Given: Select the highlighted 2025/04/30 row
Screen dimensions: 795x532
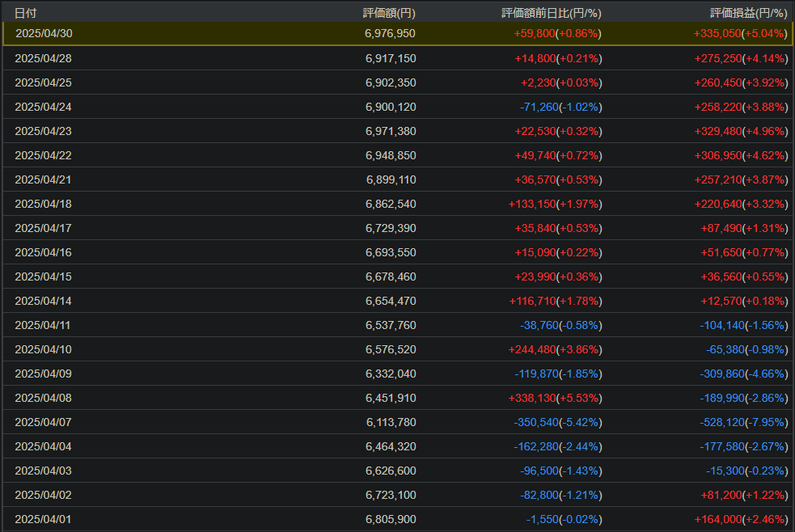Looking at the screenshot, I should 398,33.
